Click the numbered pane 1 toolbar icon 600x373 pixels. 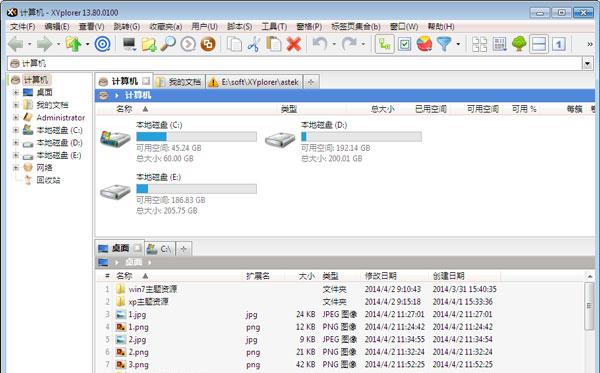559,44
